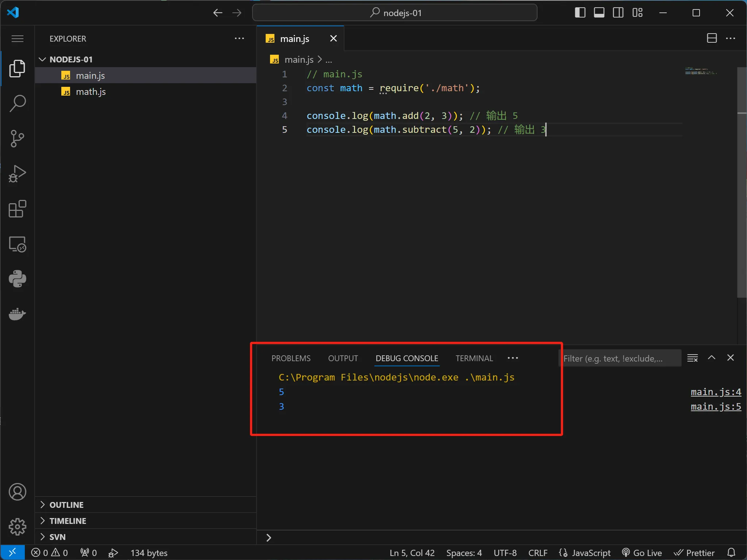Select main.js in the explorer tree
This screenshot has width=747, height=560.
(x=146, y=76)
